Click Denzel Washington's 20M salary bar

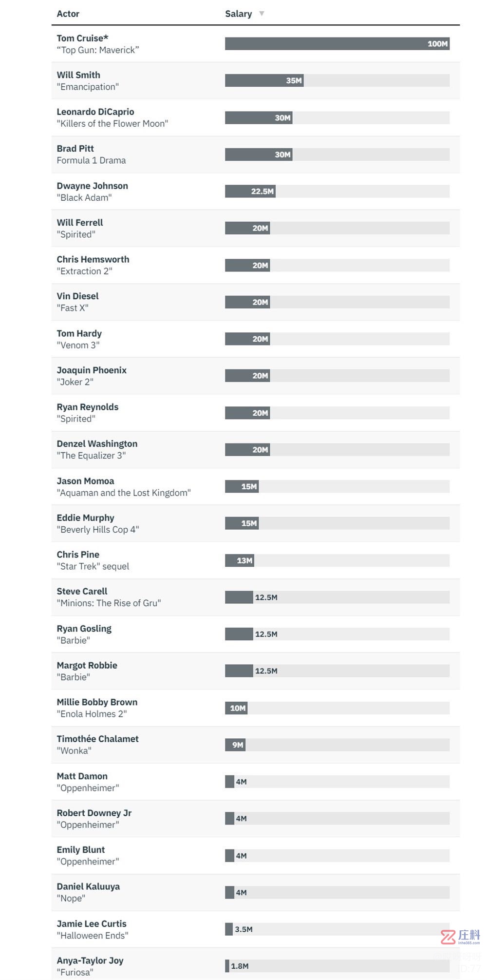pyautogui.click(x=247, y=450)
